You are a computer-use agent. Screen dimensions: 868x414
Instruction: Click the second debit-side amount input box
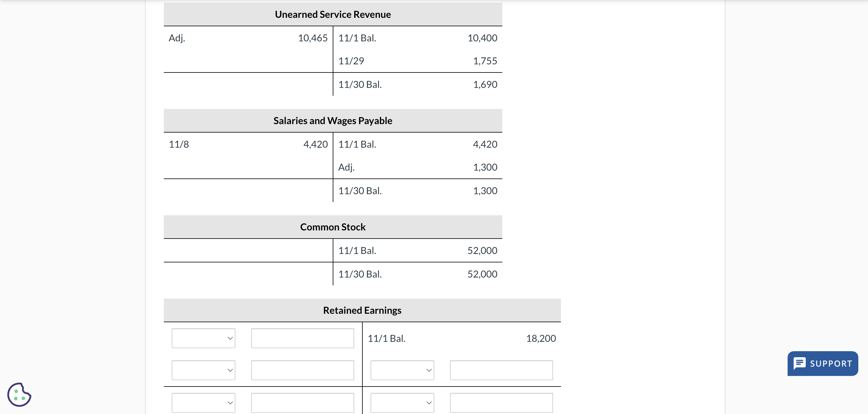pyautogui.click(x=302, y=370)
